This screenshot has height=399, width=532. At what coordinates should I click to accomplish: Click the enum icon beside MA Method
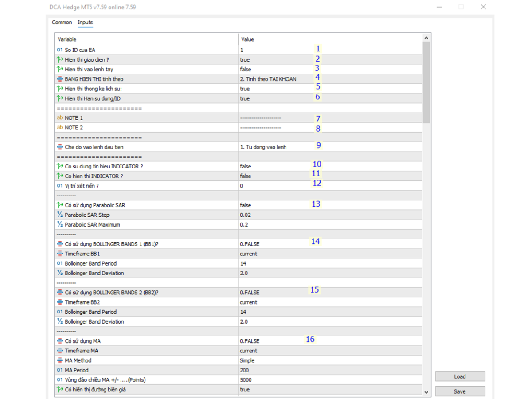[x=60, y=360]
